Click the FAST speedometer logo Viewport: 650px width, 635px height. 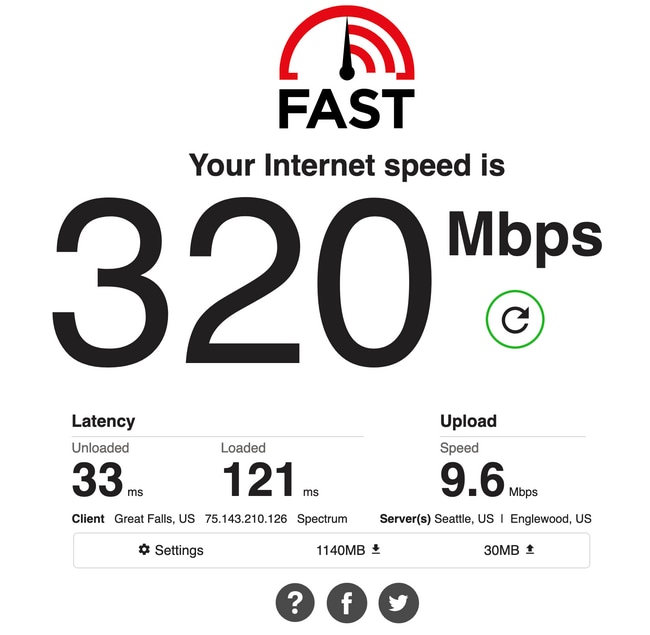[347, 67]
